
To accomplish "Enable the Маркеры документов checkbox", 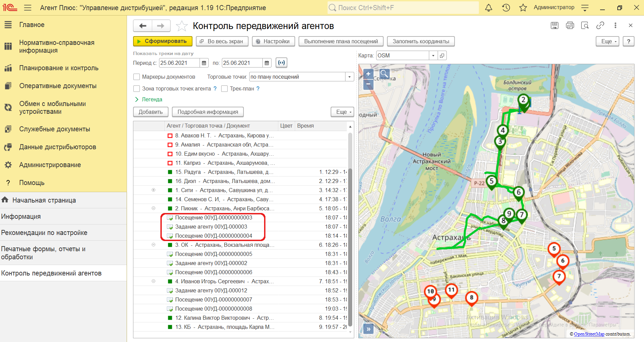I will 137,77.
